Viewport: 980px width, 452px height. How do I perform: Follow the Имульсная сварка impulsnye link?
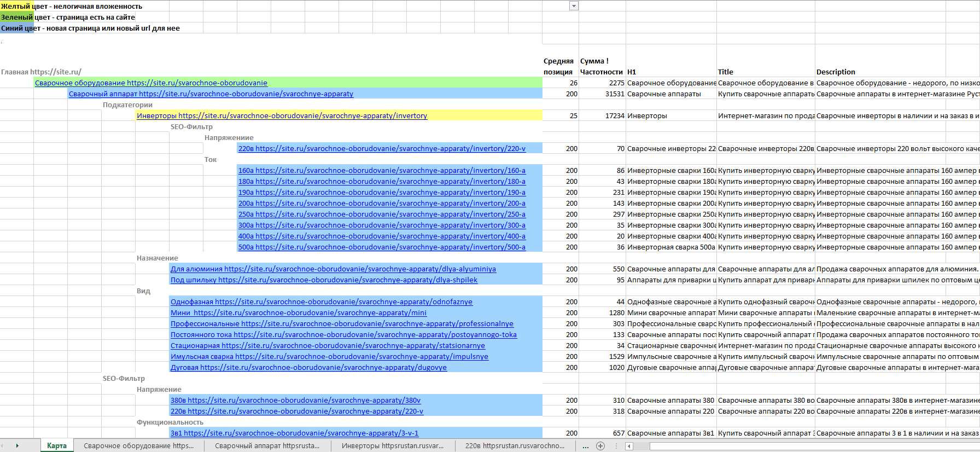tap(329, 357)
